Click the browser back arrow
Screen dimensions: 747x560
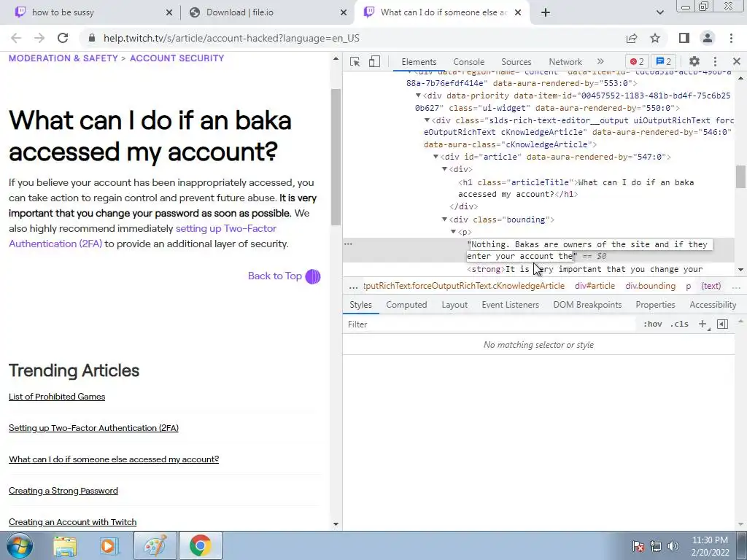tap(16, 38)
